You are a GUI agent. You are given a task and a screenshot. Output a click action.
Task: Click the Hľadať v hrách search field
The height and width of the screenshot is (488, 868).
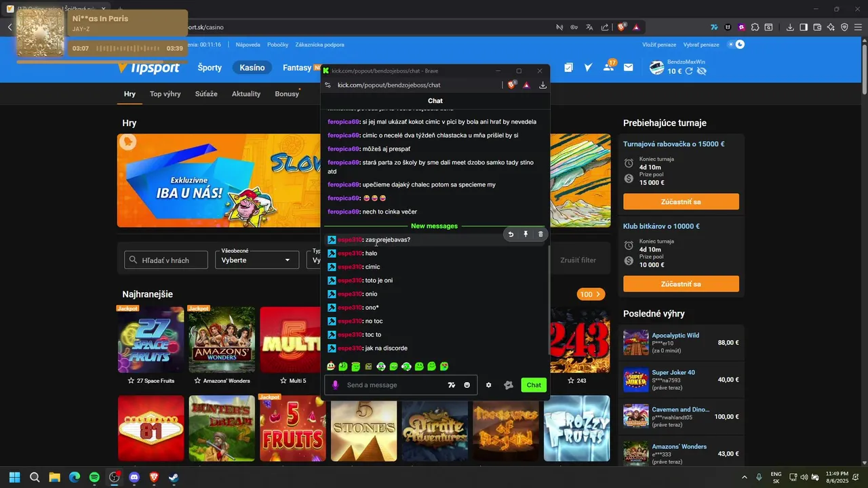coord(166,260)
